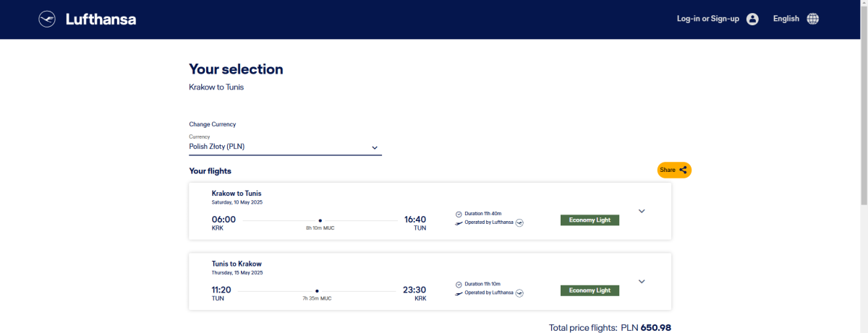Open the Polish Zloty currency dropdown
The height and width of the screenshot is (333, 868).
[285, 147]
